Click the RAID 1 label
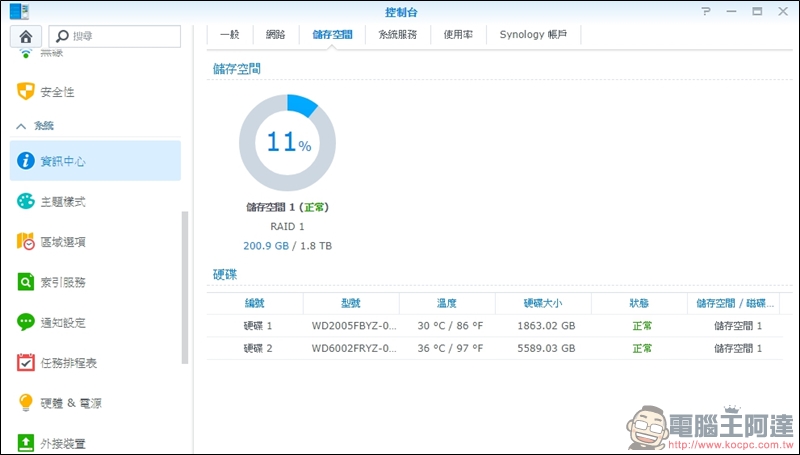Image resolution: width=800 pixels, height=455 pixels. (x=287, y=226)
